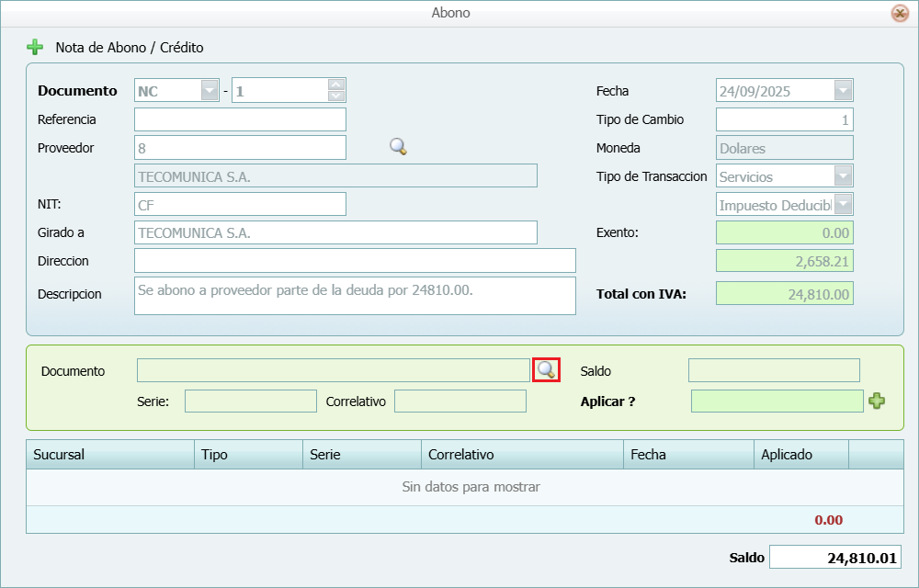Search provider with magnifier icon beside Proveedor
919x588 pixels.
tap(398, 147)
